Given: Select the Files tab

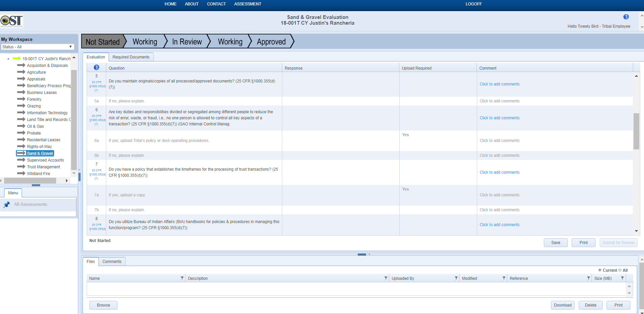Looking at the screenshot, I should click(x=91, y=262).
